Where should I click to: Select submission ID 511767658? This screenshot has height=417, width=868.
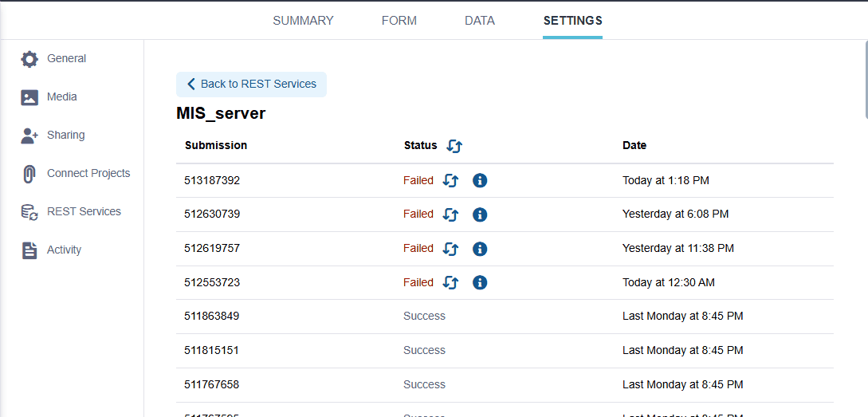(x=212, y=384)
